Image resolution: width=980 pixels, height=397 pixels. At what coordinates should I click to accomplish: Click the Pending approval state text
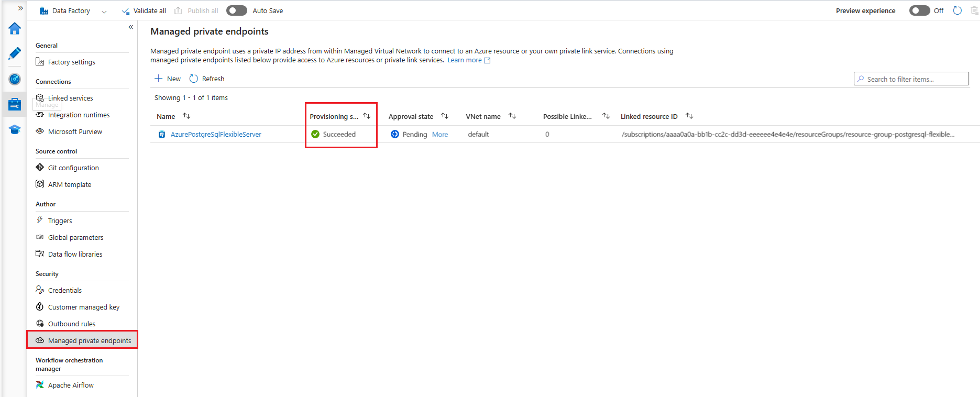click(415, 135)
